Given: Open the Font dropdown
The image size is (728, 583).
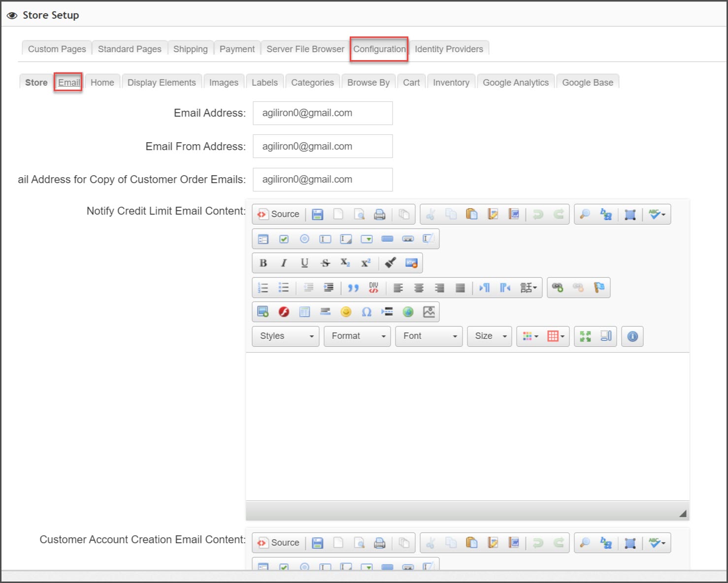Looking at the screenshot, I should click(429, 336).
